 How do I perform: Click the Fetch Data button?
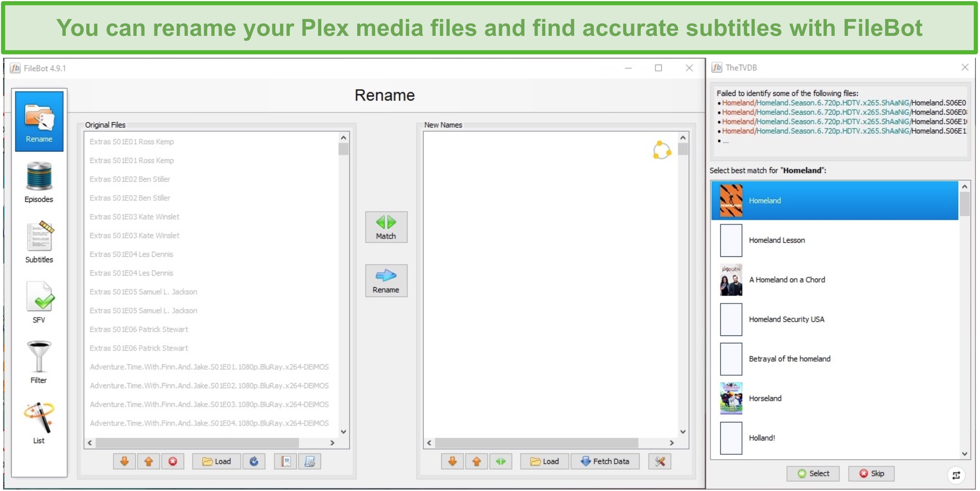[x=605, y=462]
